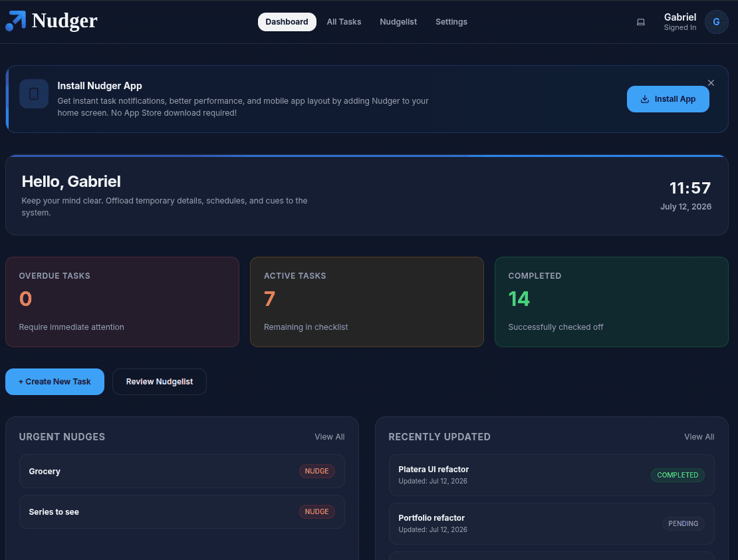Click the PENDING status badge
The width and height of the screenshot is (738, 560).
[x=683, y=523]
